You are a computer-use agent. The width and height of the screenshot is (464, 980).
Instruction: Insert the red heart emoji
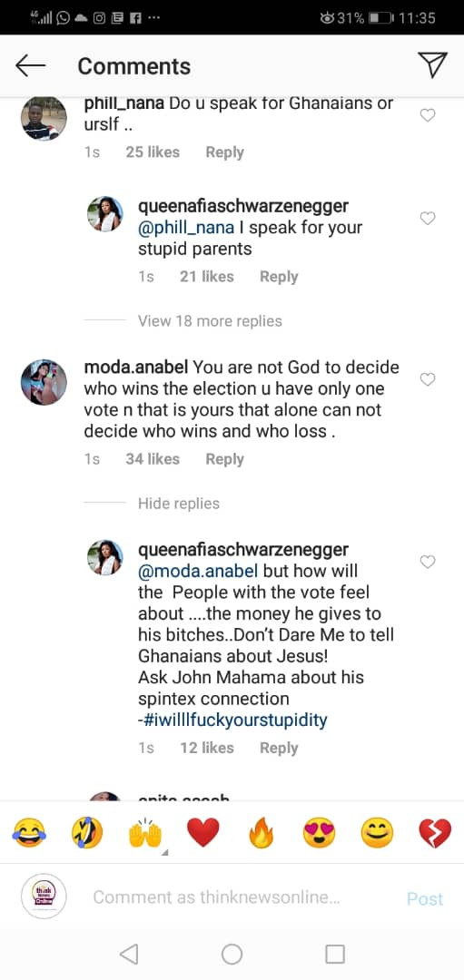tap(203, 834)
